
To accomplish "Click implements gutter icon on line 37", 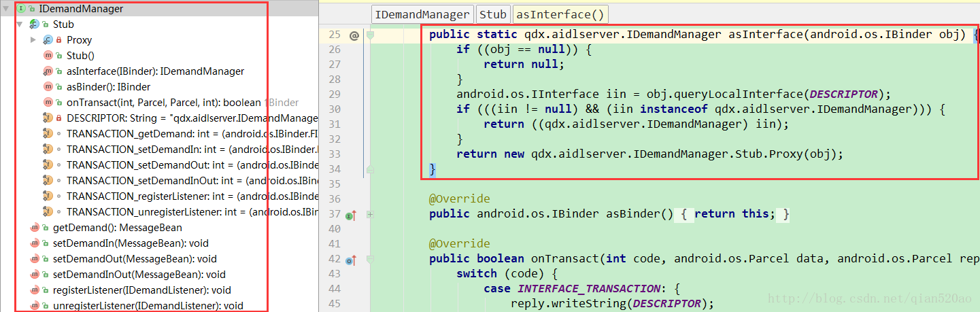I will click(351, 215).
